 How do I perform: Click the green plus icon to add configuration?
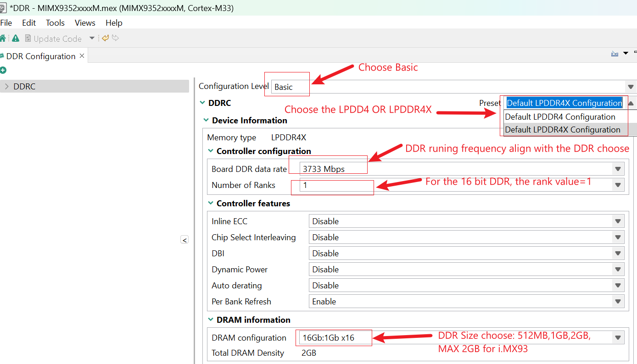tap(4, 70)
